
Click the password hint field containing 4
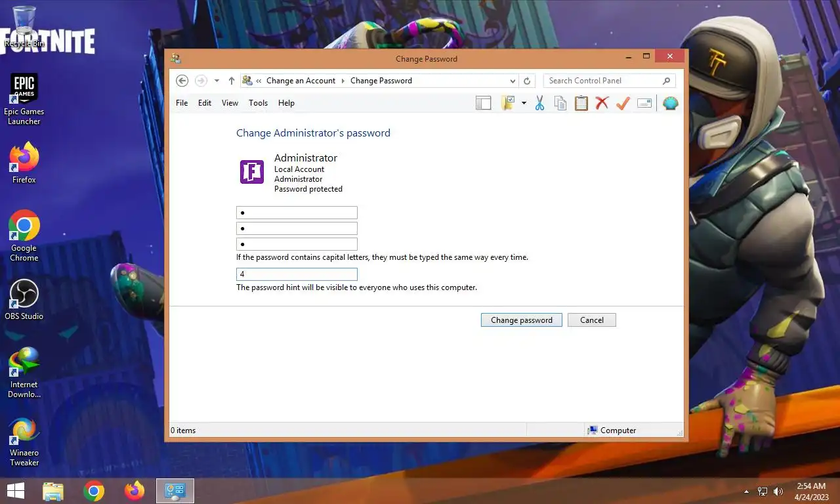297,274
